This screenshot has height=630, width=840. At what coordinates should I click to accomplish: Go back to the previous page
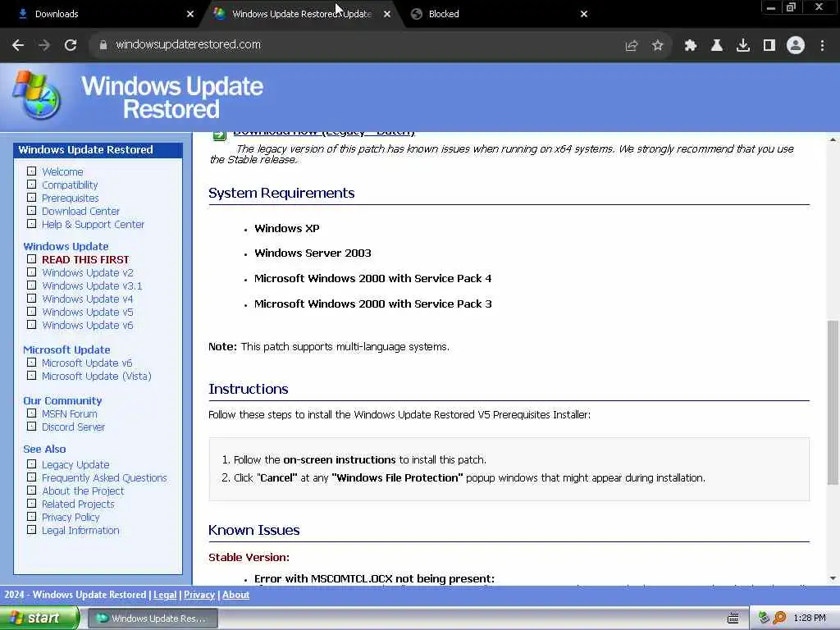tap(18, 45)
